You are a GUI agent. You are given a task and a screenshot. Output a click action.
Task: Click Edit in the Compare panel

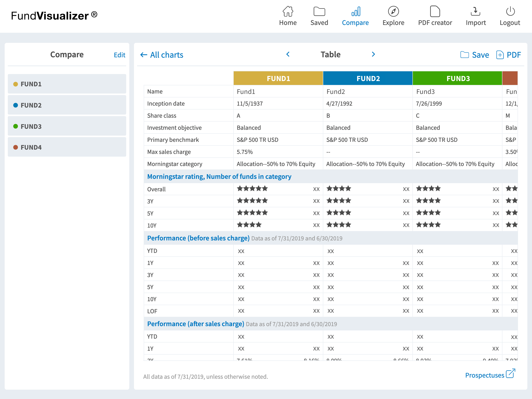pyautogui.click(x=119, y=55)
